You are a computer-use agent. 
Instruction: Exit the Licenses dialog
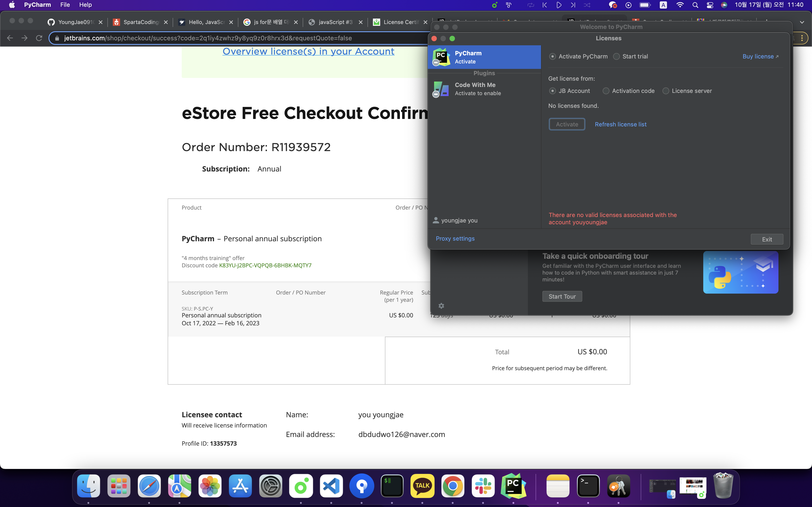pyautogui.click(x=767, y=239)
